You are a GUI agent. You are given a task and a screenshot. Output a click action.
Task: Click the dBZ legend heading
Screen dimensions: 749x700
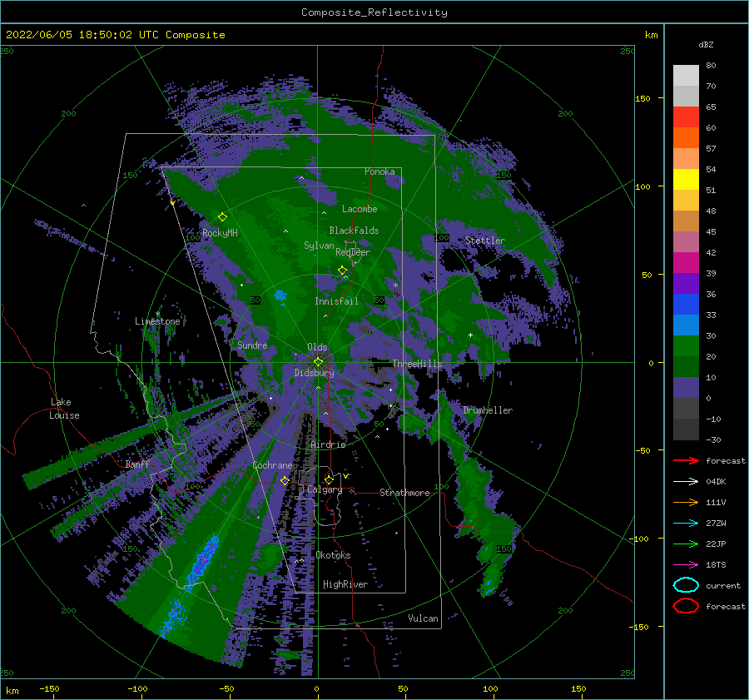[x=706, y=44]
